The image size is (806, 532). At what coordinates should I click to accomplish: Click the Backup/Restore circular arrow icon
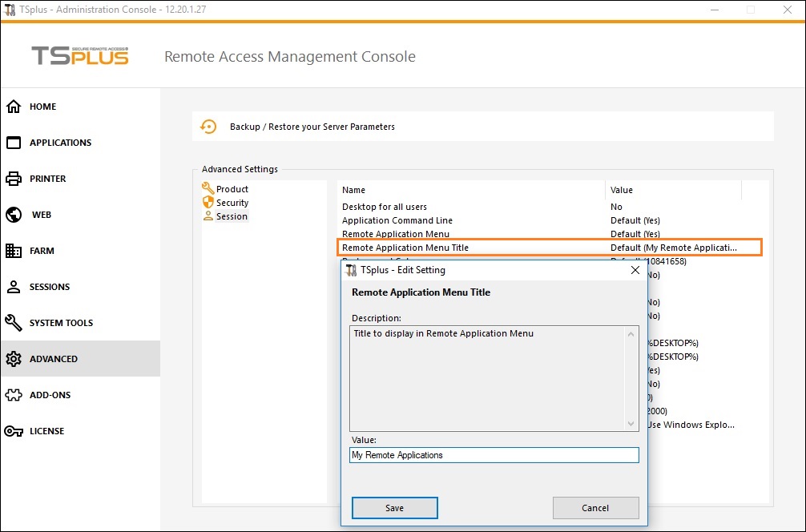coord(208,127)
